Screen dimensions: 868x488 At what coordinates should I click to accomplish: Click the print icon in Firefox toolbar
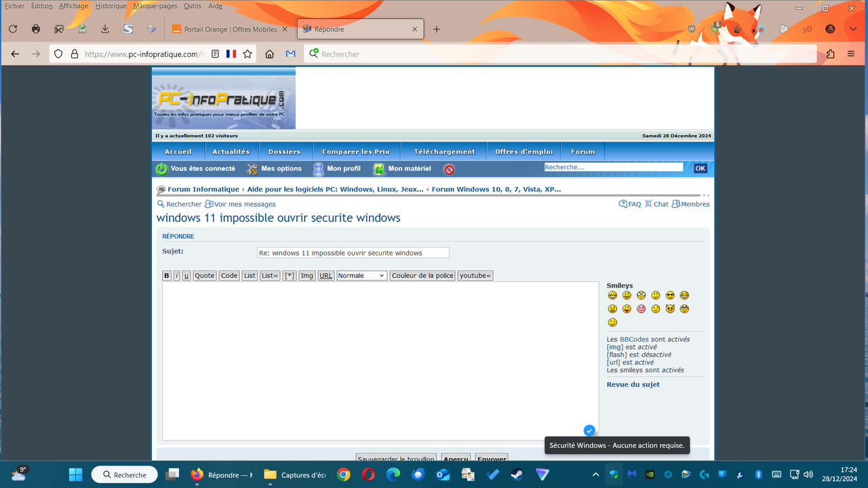36,29
